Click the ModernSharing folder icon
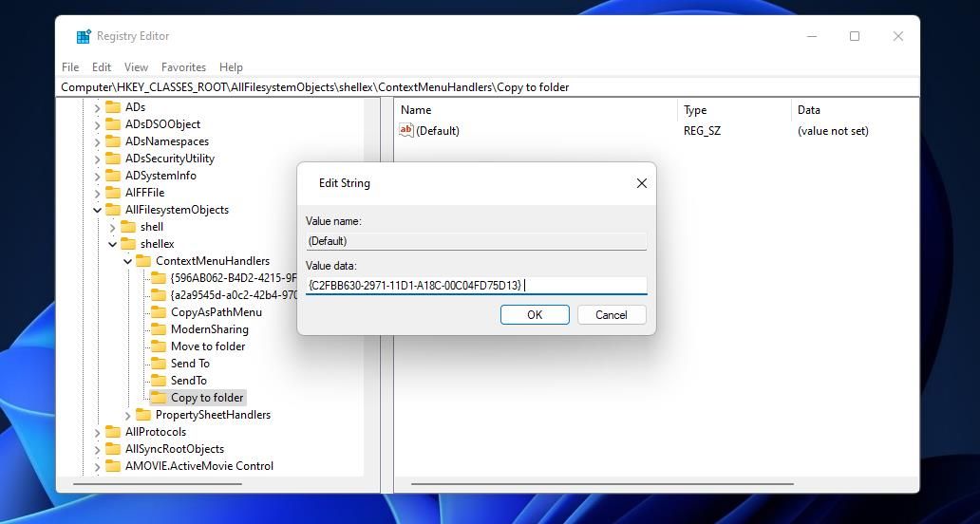This screenshot has height=524, width=980. [x=159, y=329]
